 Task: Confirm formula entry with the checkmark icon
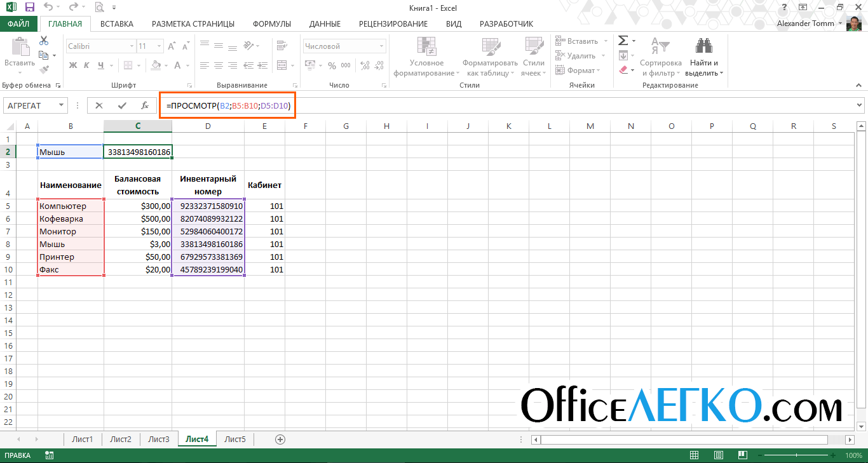[x=122, y=105]
